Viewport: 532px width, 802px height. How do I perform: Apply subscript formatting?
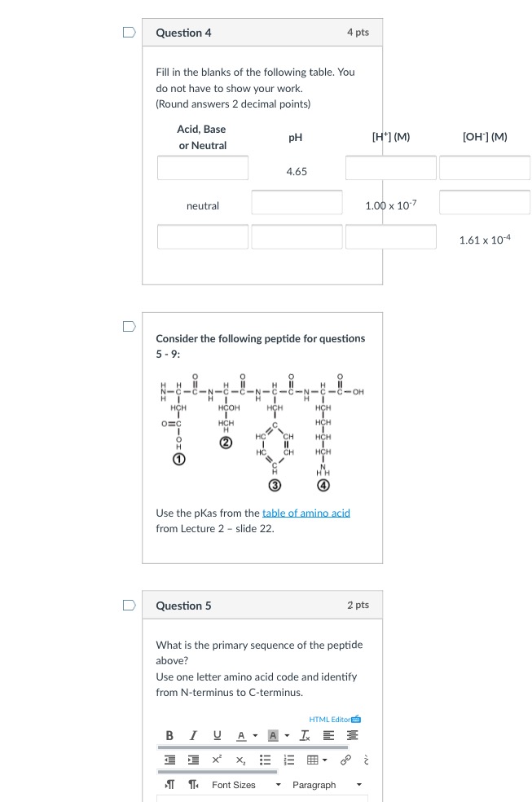(x=240, y=761)
